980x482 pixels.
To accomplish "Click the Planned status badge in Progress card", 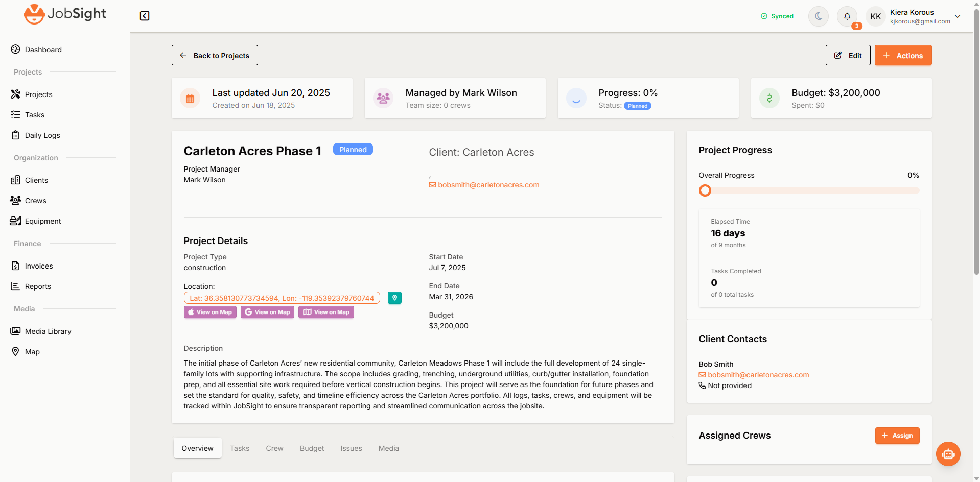I will point(638,106).
